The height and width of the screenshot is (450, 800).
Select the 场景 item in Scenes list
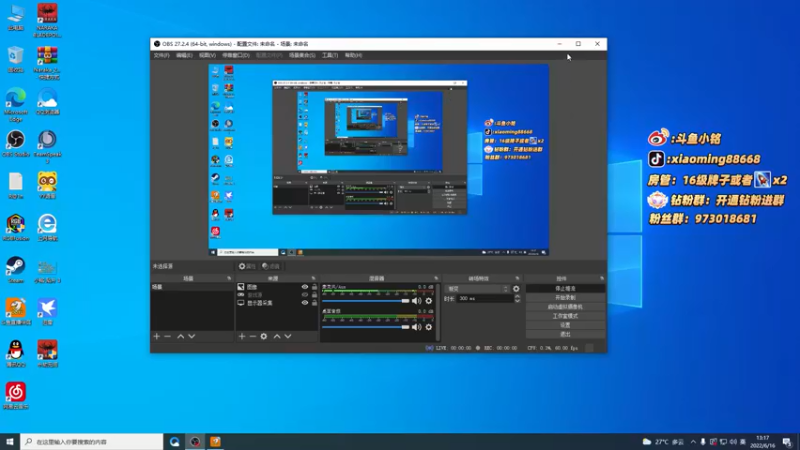(x=192, y=287)
